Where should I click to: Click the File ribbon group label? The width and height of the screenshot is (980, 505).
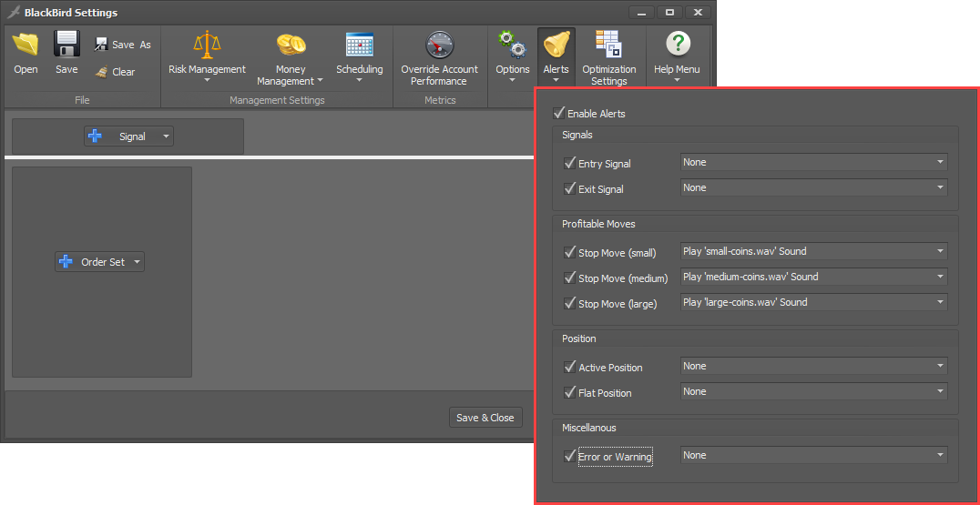click(82, 100)
